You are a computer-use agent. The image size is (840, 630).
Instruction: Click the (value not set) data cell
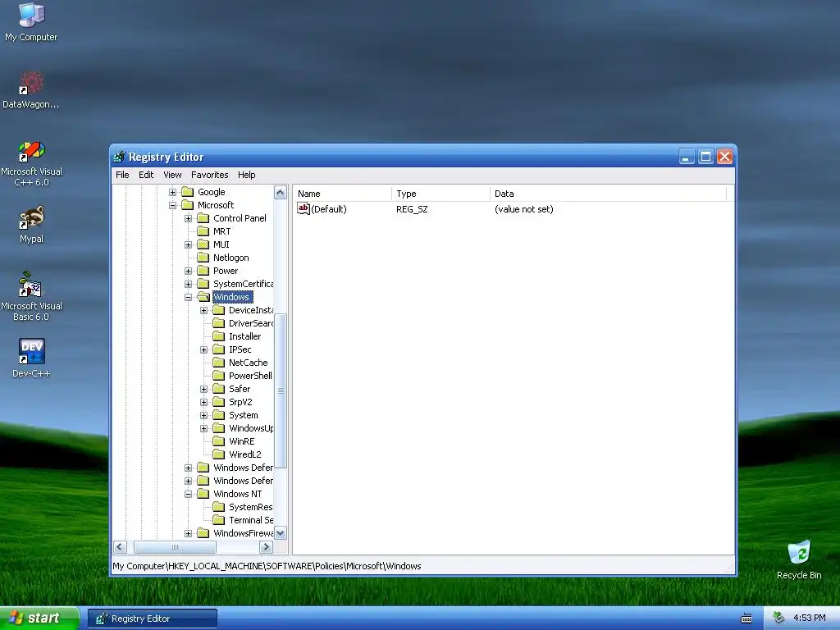click(x=524, y=209)
